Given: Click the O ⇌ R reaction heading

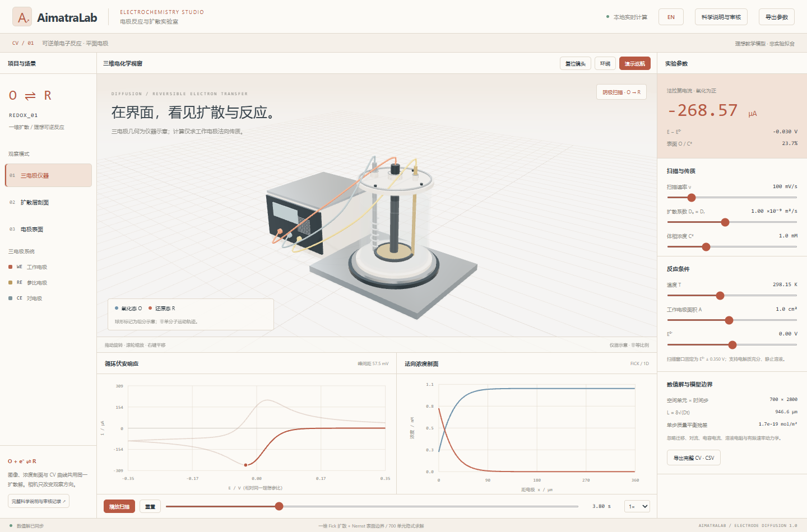Looking at the screenshot, I should (30, 95).
